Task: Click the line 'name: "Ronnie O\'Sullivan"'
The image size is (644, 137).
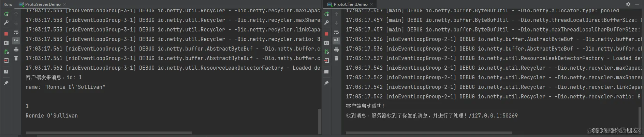Action: click(65, 87)
